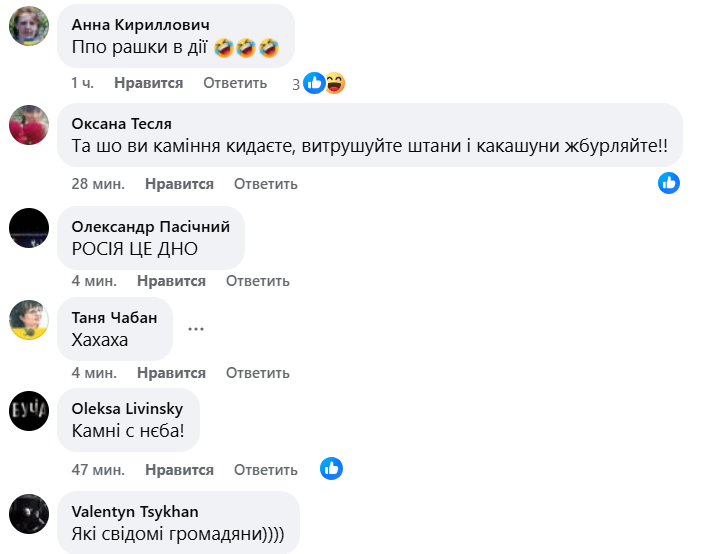Click the 28 мин. comment timestamp
722x554 pixels.
coord(98,184)
